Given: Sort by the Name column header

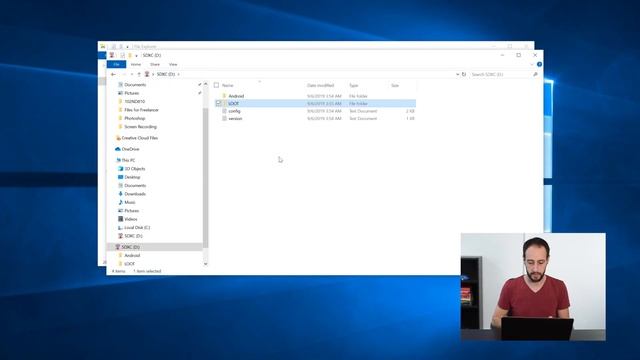Looking at the screenshot, I should (x=228, y=85).
